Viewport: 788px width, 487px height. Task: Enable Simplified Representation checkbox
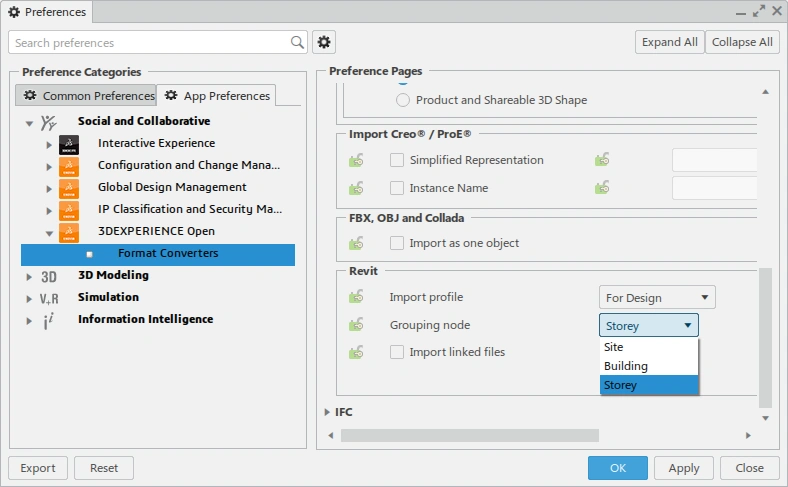coord(397,160)
